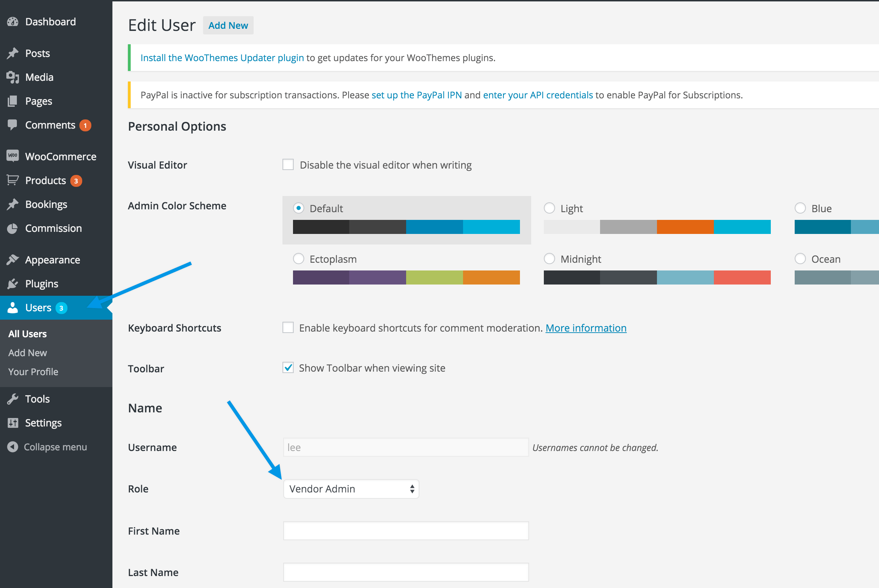
Task: Check 'Disable the visual editor when writing'
Action: pyautogui.click(x=288, y=164)
